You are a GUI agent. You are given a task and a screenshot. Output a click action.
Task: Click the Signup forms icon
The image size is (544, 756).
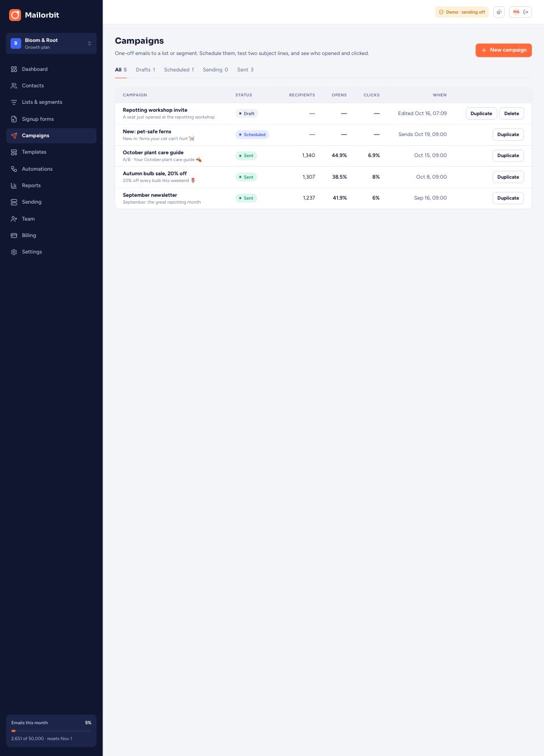click(x=14, y=119)
